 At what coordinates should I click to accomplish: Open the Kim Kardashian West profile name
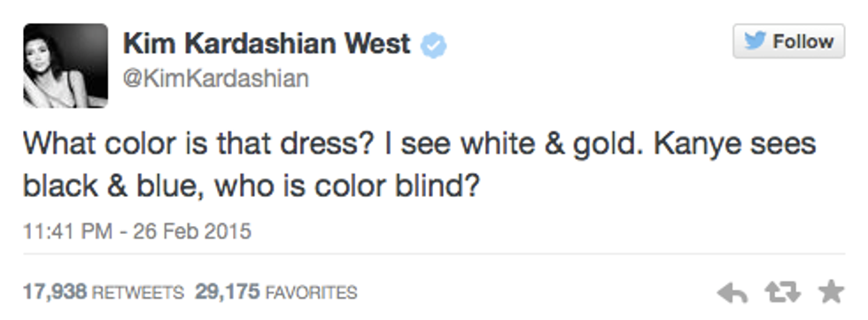point(267,43)
